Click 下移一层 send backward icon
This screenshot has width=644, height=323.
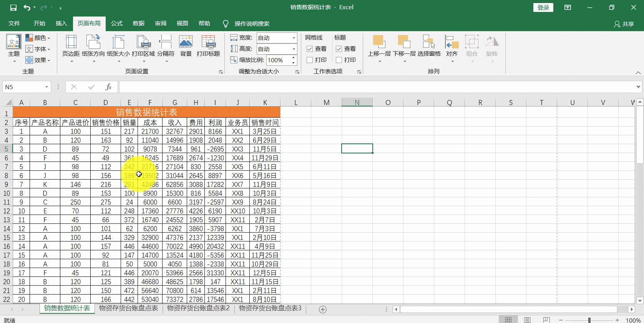(x=404, y=41)
